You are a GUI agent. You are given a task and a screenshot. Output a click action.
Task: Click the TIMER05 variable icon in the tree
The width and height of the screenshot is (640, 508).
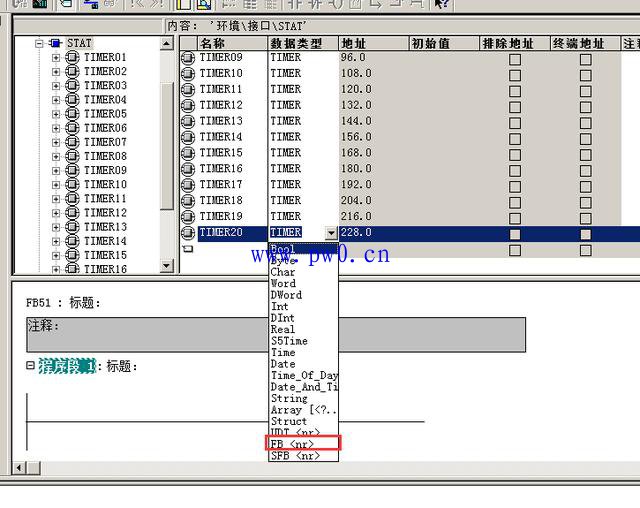[72, 114]
